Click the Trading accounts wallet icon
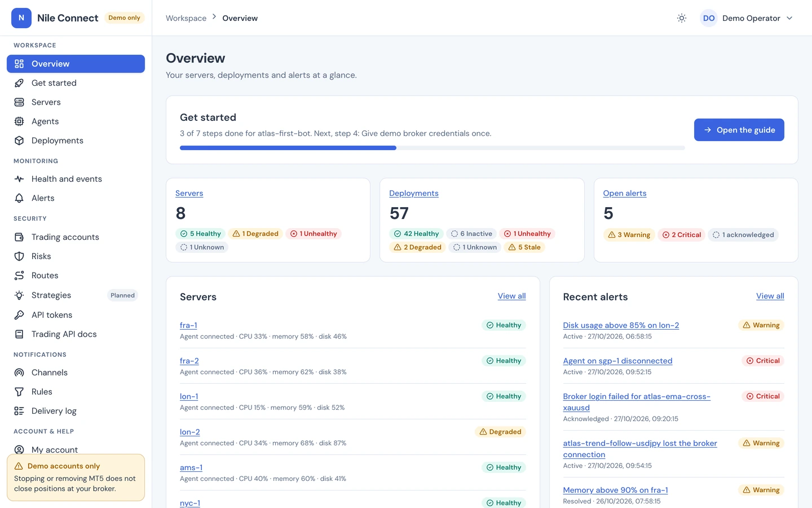The image size is (812, 508). (x=19, y=237)
